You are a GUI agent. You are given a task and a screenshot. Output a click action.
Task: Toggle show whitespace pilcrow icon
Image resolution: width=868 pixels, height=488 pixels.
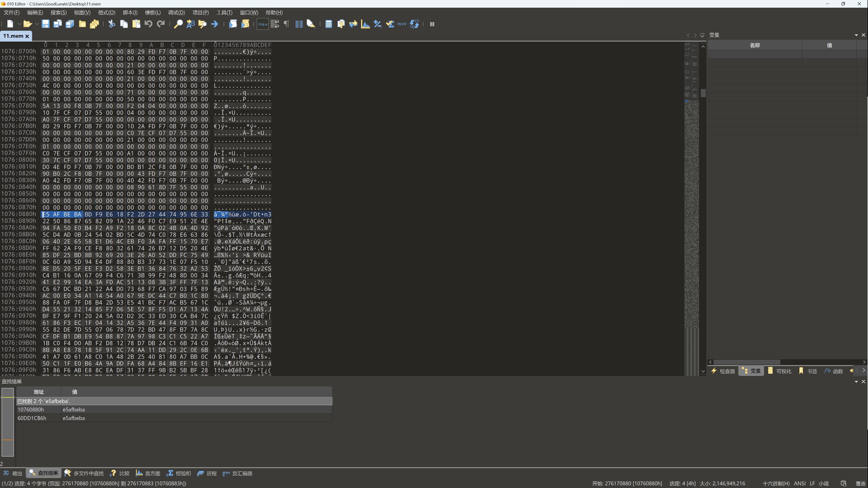tap(286, 24)
